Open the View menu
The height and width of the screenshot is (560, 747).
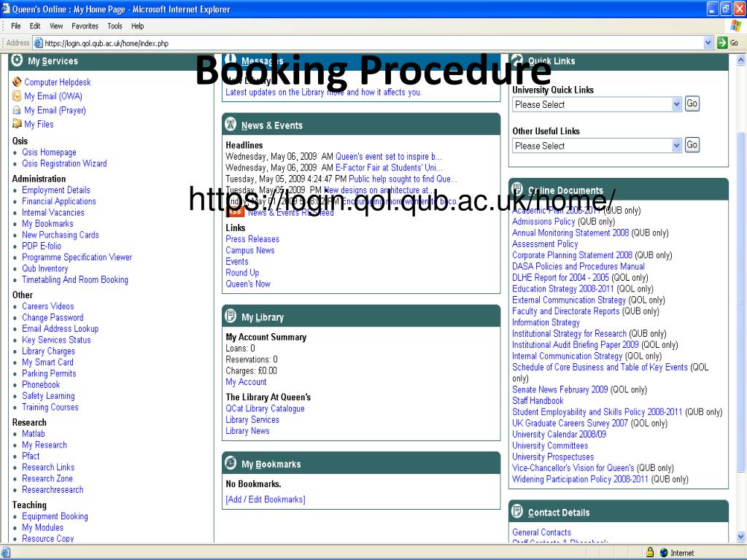point(56,26)
